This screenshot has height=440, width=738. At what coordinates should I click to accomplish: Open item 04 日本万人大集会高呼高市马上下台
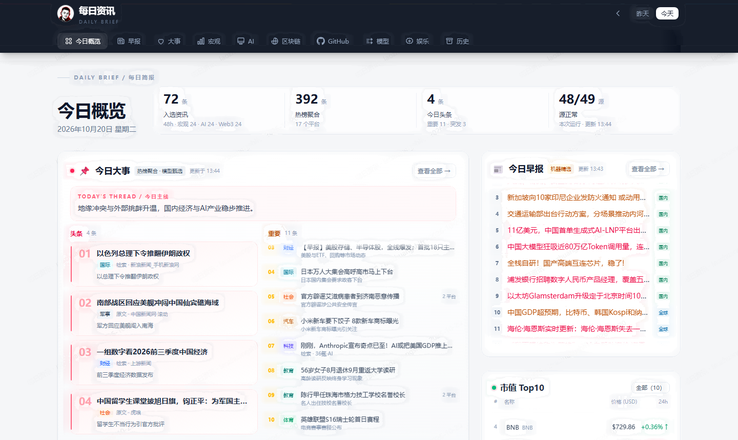click(x=361, y=275)
